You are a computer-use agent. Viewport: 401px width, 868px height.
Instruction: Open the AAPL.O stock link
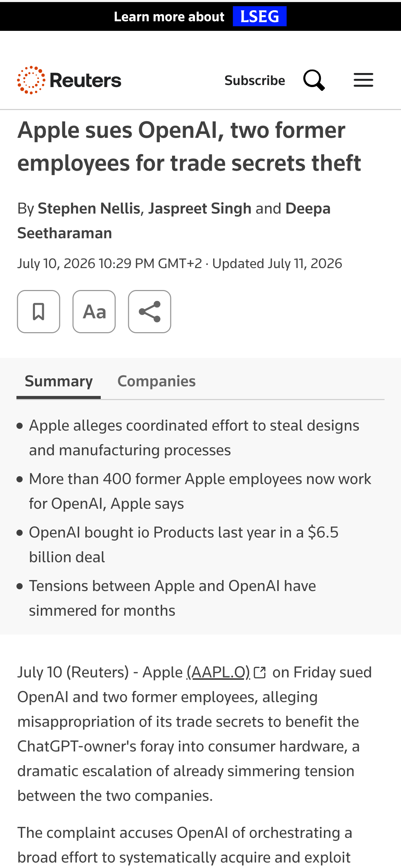coord(218,672)
